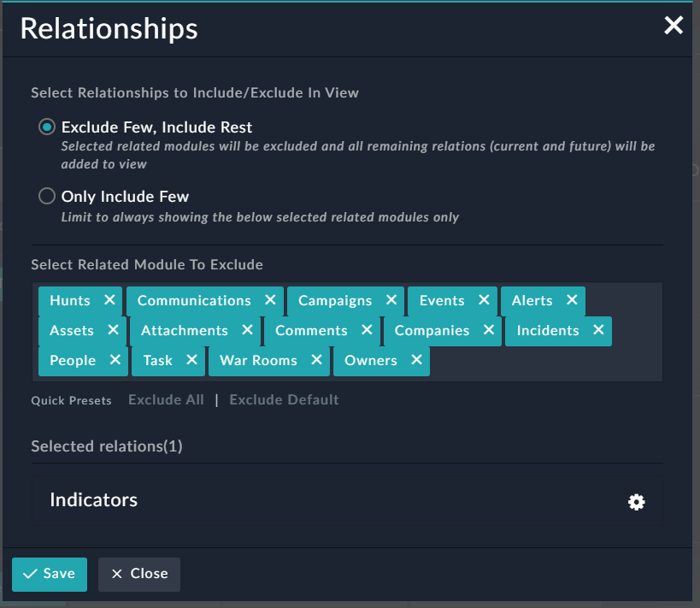
Task: Select the Only Include Few option
Action: [47, 195]
